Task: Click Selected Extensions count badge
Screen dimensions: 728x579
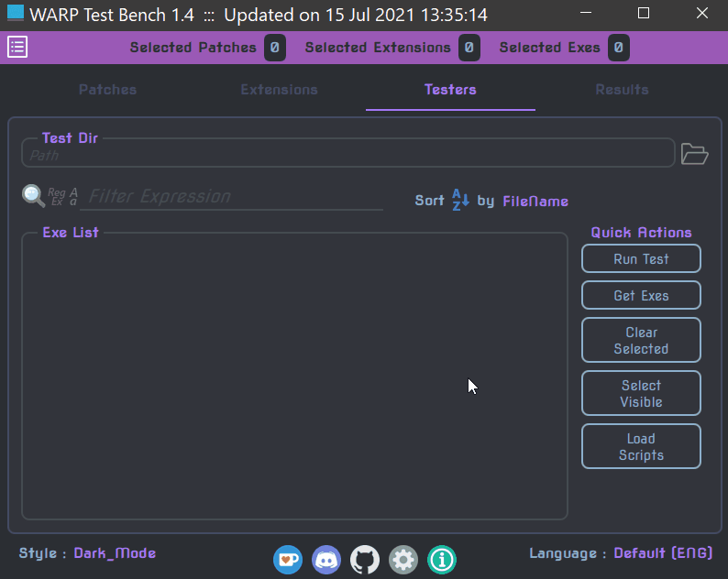Action: (x=469, y=48)
